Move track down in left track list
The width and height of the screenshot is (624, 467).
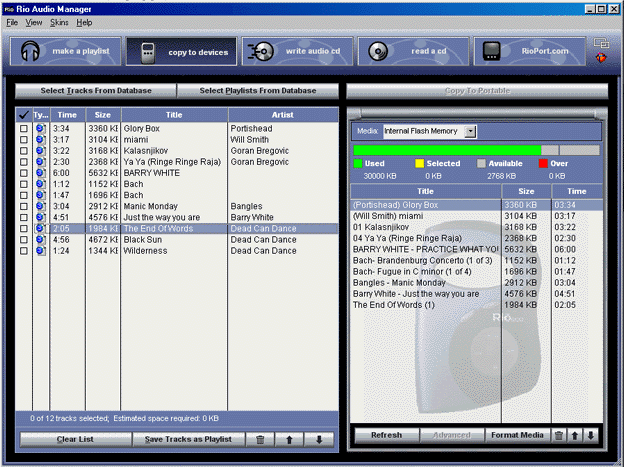(319, 440)
